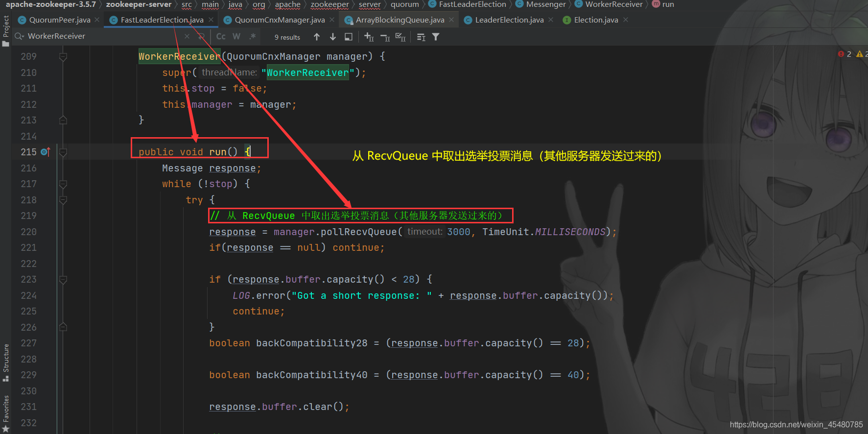
Task: Open the Project tool window
Action: 6,30
